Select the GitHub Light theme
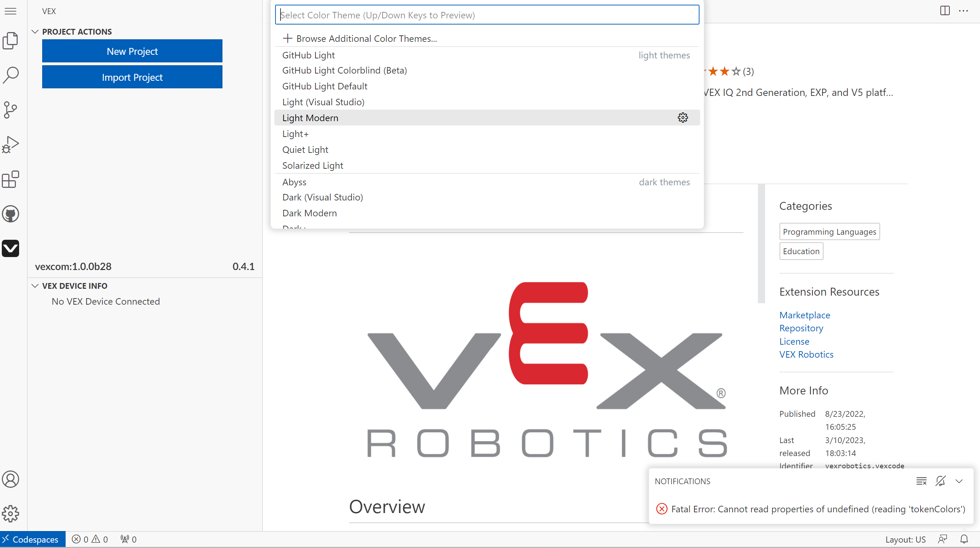Screen dimensions: 980x548 tap(487, 55)
